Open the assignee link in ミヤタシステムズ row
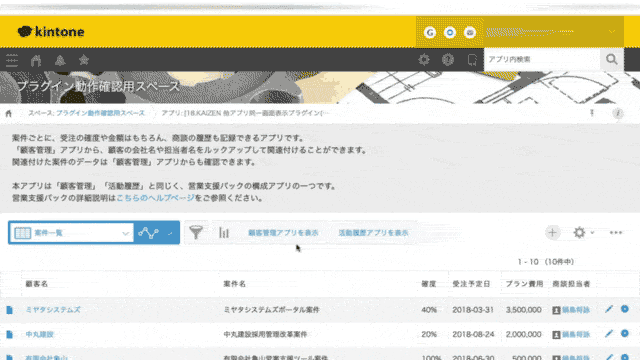This screenshot has height=360, width=640. (x=576, y=310)
